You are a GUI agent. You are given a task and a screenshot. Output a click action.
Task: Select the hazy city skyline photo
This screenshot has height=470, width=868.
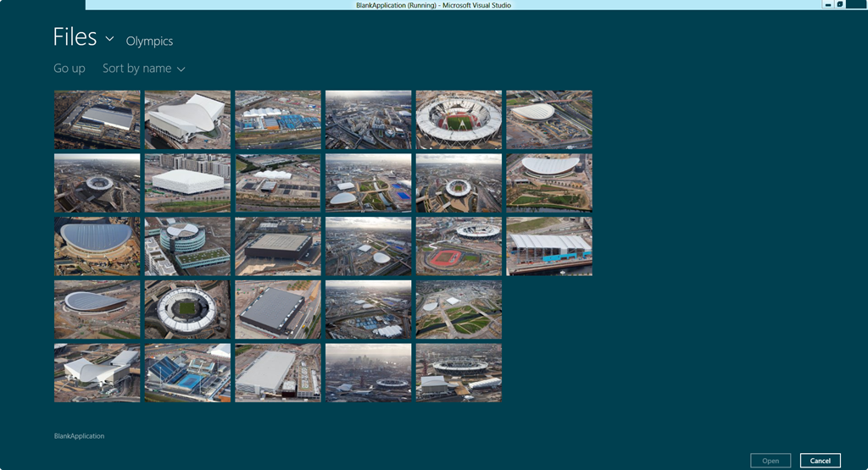click(368, 373)
